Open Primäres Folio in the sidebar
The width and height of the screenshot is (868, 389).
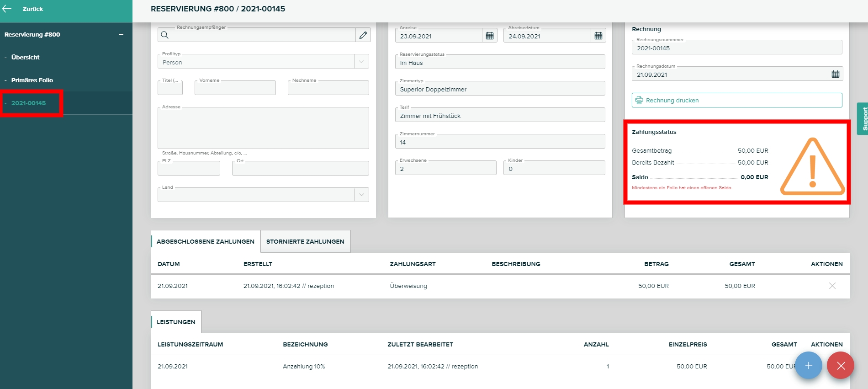point(32,80)
